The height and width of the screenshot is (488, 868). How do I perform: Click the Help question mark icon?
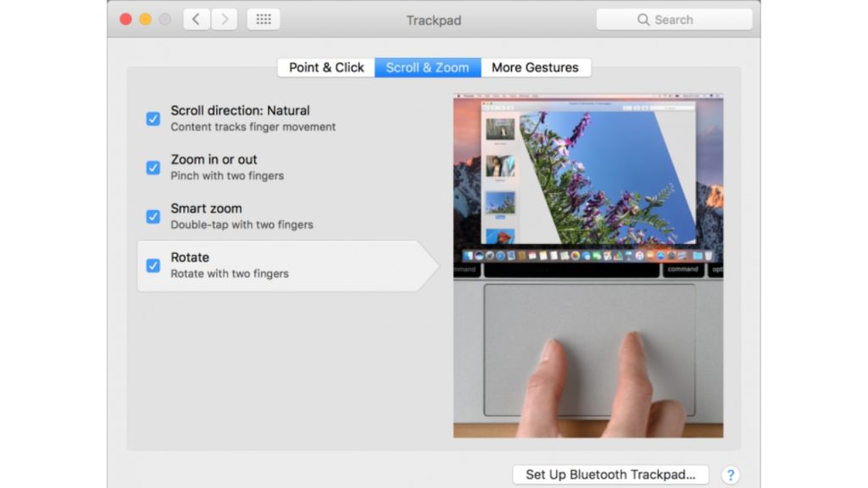731,474
